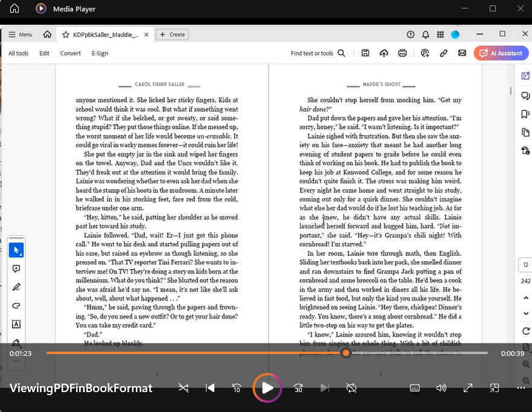Screen dimensions: 532x412
Task: Click the page number 12 field
Action: tap(525, 265)
